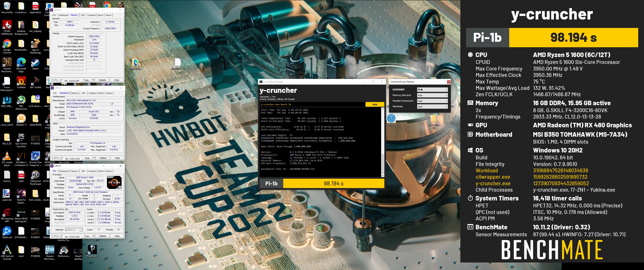Screen dimensions: 644x270
Task: Open the Recycle Bin desktop icon
Action: coord(7,7)
